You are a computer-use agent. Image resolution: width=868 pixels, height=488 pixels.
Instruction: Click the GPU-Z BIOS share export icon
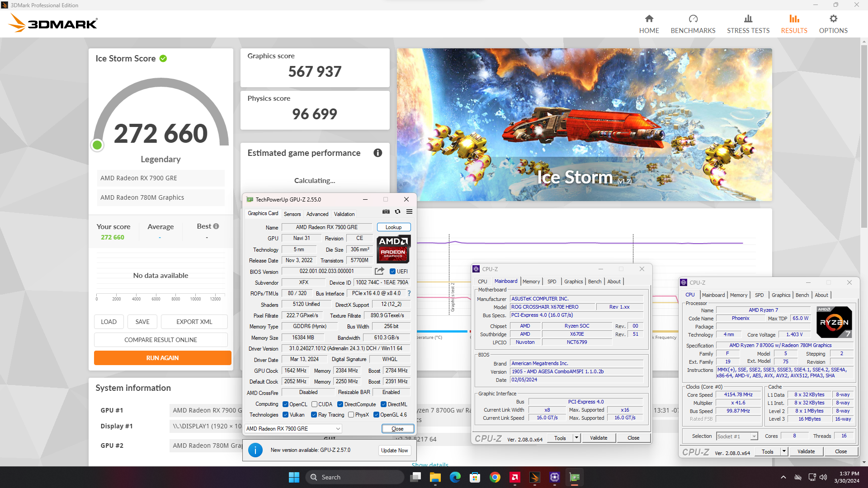pos(379,271)
